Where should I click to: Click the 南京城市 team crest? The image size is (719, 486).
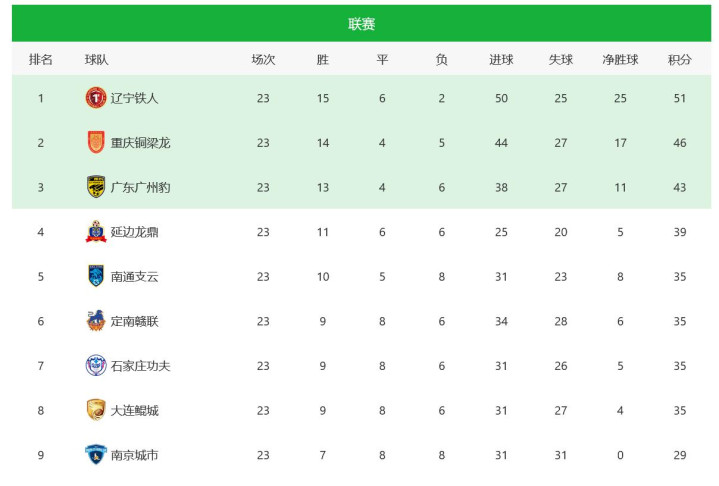coord(95,455)
